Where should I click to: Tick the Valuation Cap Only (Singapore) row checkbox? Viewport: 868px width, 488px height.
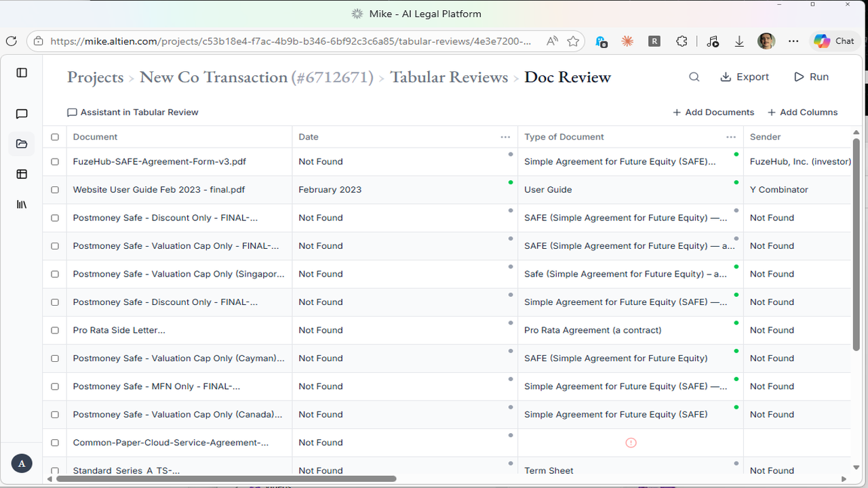(55, 274)
